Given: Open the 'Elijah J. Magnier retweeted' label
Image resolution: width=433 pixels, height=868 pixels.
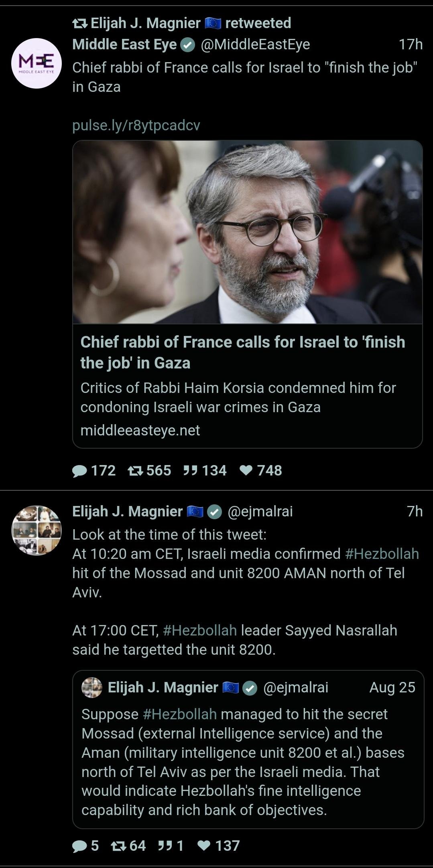Looking at the screenshot, I should point(182,23).
